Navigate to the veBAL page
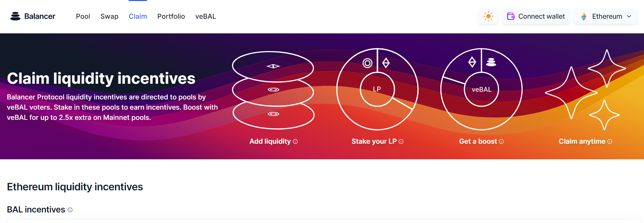 205,16
